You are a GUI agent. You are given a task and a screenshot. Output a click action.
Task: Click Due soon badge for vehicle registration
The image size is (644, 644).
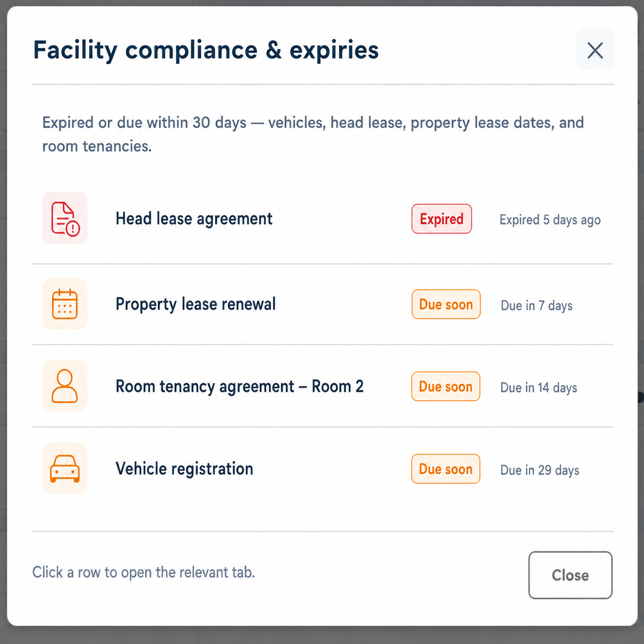click(x=446, y=469)
